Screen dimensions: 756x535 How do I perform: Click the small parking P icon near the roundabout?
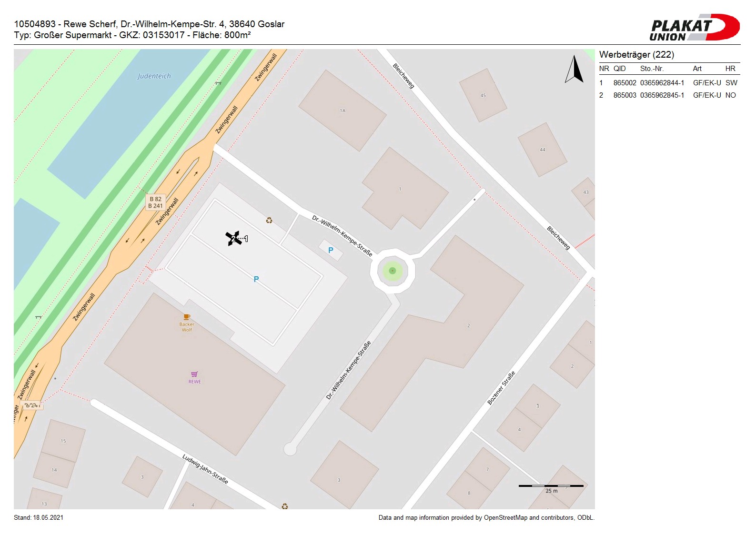[331, 250]
